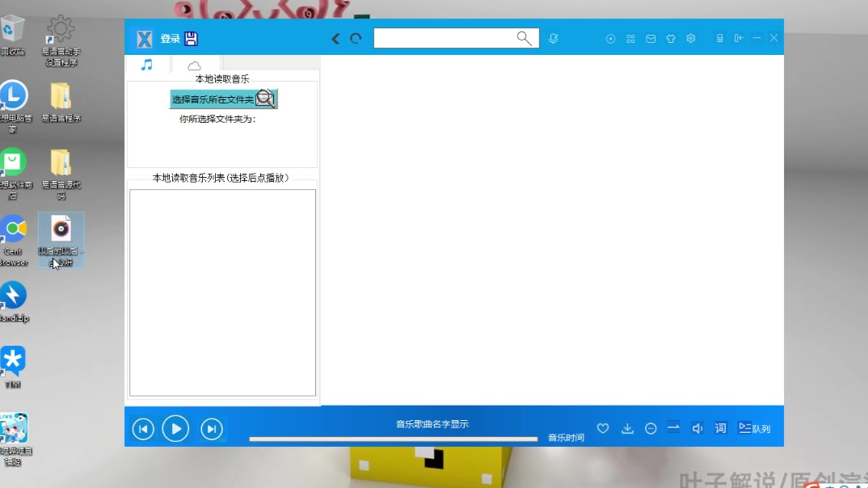The height and width of the screenshot is (488, 868).
Task: Open the 队列 play queue
Action: [754, 428]
